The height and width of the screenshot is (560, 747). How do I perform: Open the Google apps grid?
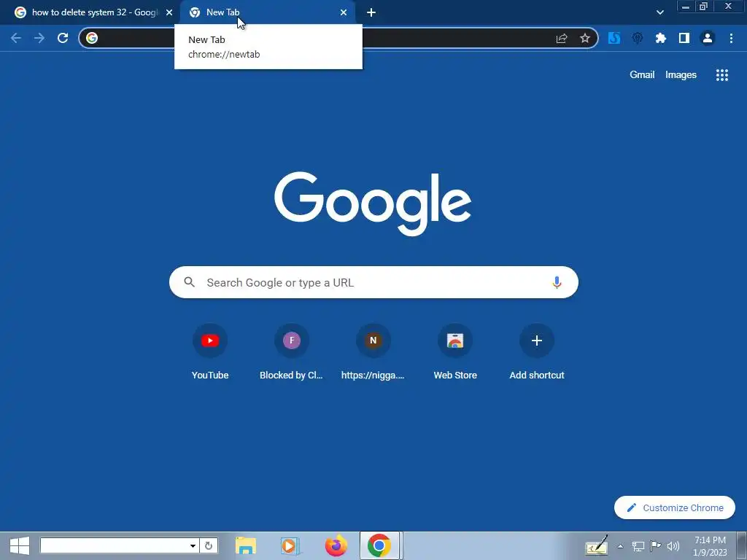(722, 75)
